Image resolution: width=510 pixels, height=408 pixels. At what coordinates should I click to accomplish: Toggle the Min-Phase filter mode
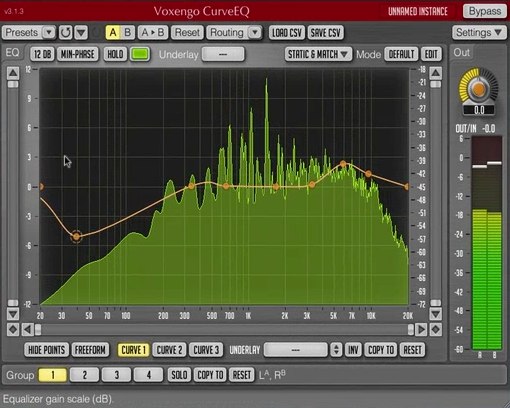pyautogui.click(x=78, y=54)
